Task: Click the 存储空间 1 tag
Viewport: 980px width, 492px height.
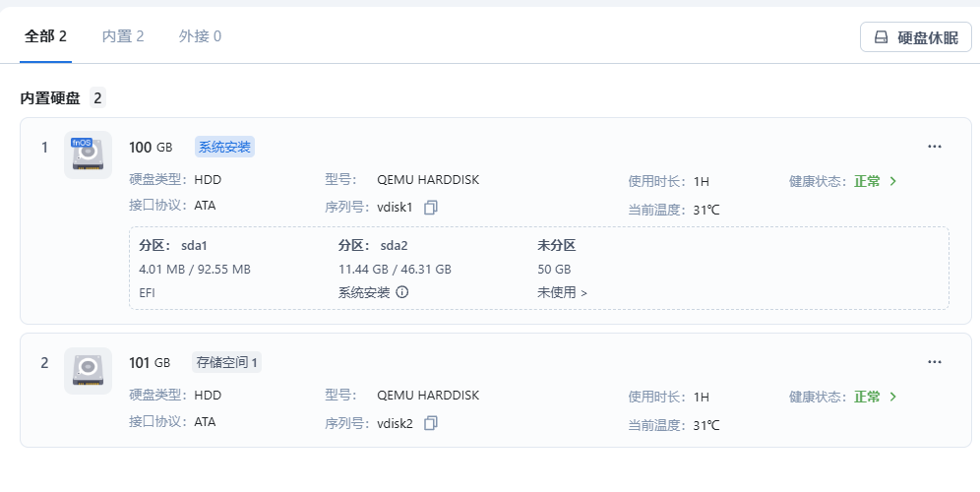Action: [227, 362]
